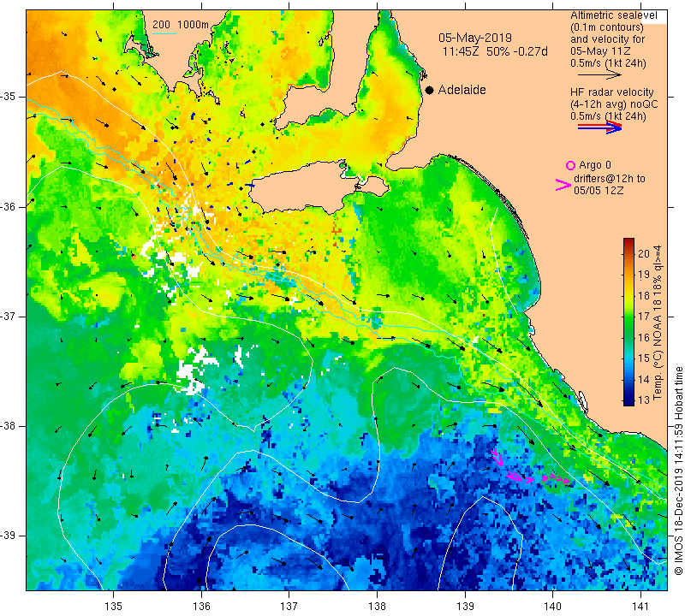Viewport: 685px width, 616px height.
Task: Click the '(4-12h avg) noQC' text
Action: tap(614, 104)
